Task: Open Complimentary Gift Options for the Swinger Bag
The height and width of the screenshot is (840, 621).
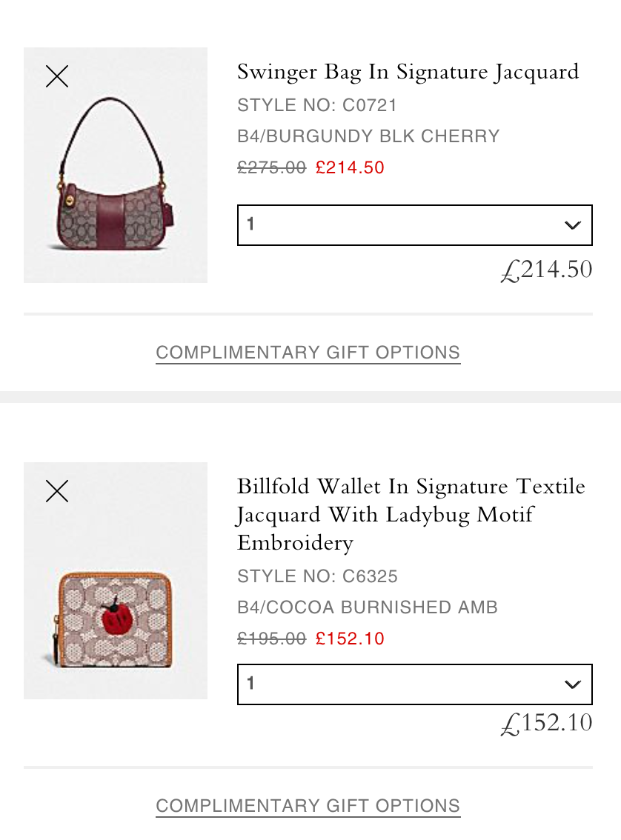Action: (x=308, y=353)
